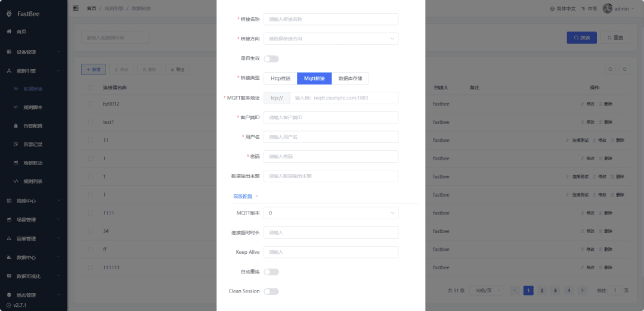Open the MQTT版本 dropdown
Screen dimensions: 644x311
[331, 213]
